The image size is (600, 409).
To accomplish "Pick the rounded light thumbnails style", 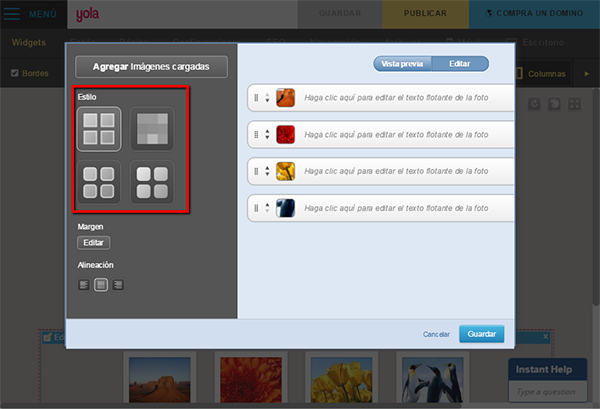I will [x=152, y=182].
